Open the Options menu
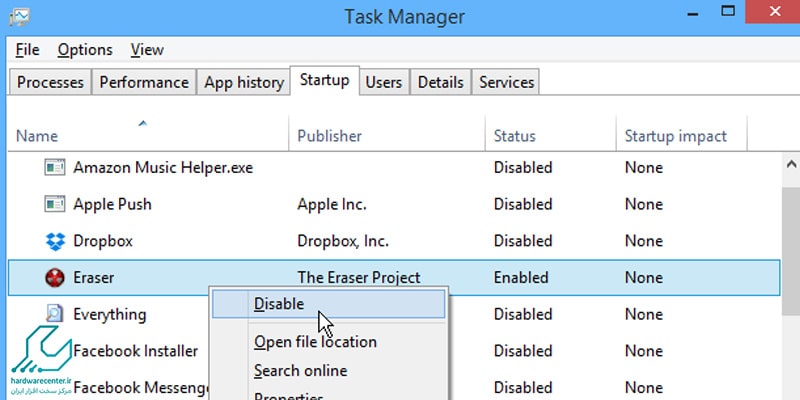This screenshot has width=800, height=400. click(85, 49)
